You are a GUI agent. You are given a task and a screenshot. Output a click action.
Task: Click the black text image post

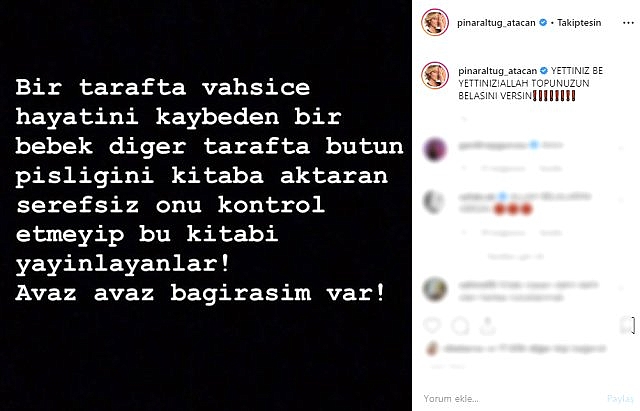pyautogui.click(x=206, y=205)
